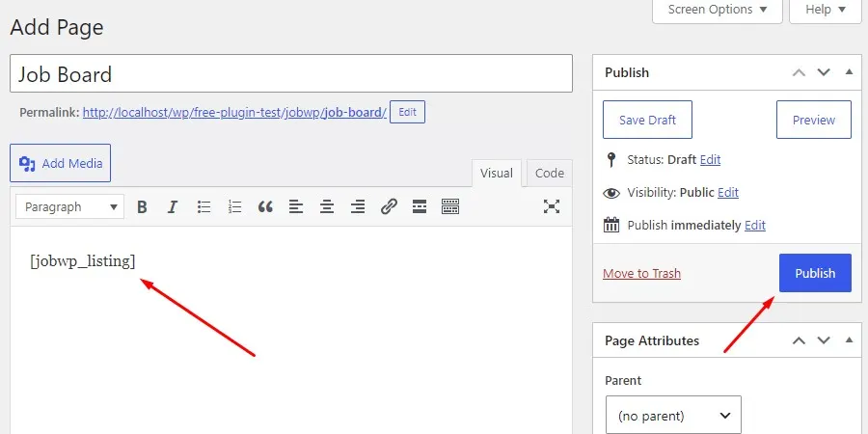Click the Add Media button
This screenshot has width=868, height=434.
[x=61, y=163]
